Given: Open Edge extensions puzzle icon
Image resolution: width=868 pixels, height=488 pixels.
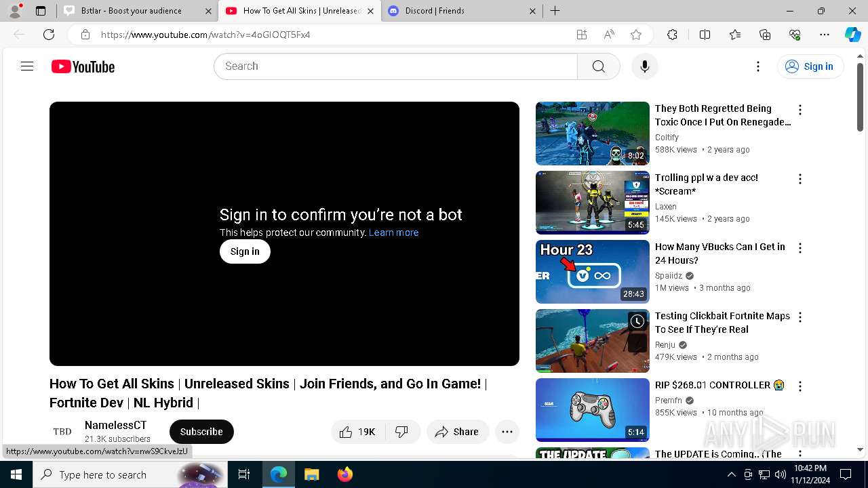Looking at the screenshot, I should (x=672, y=35).
